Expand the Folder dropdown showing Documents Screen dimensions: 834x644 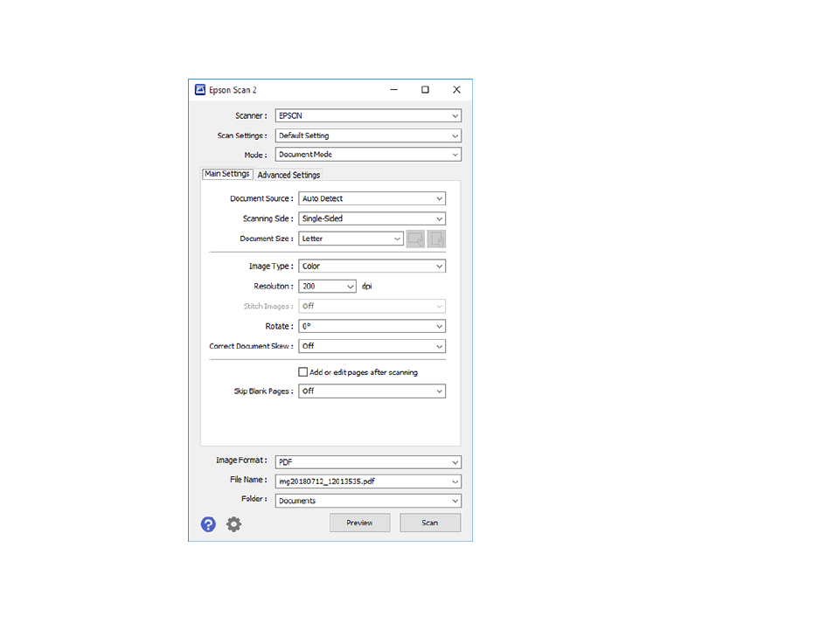coord(368,501)
